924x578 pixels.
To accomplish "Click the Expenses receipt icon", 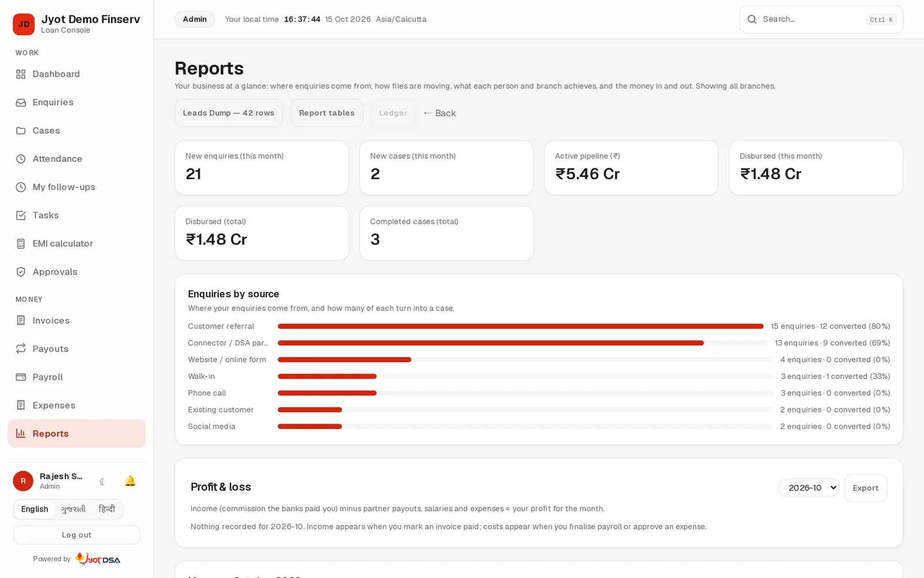I will click(x=21, y=406).
